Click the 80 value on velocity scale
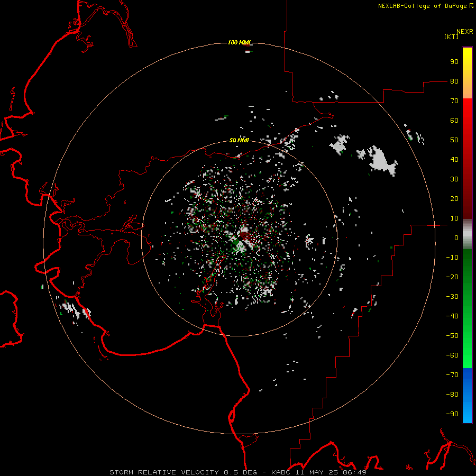The width and height of the screenshot is (476, 476). [454, 81]
